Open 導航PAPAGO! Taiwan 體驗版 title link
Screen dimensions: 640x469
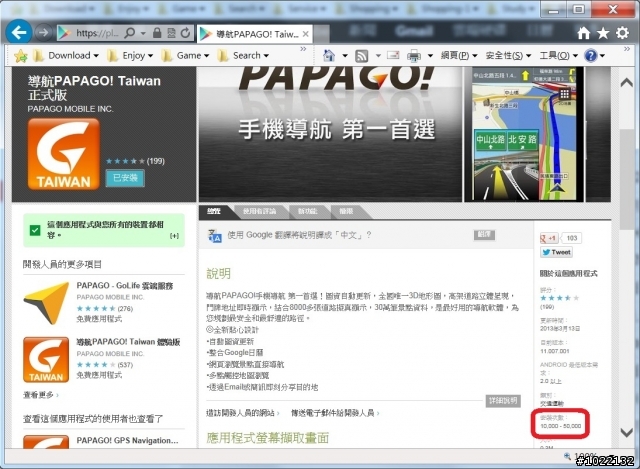pos(128,342)
